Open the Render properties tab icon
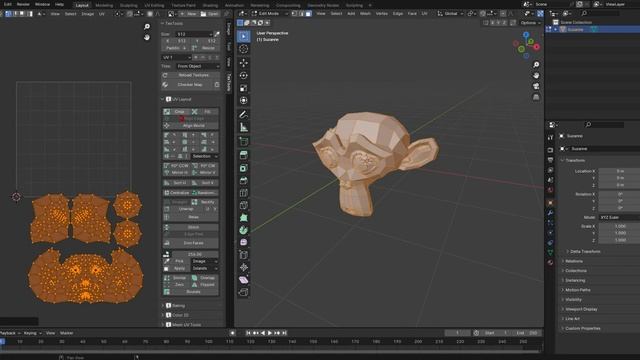The image size is (640, 360). 551,150
